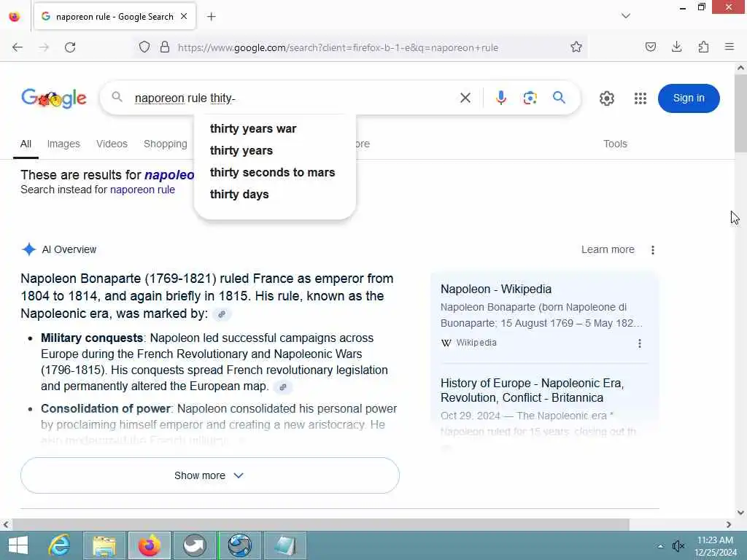Submit search with the magnifier button
Screen dimensions: 747x560
tap(559, 98)
